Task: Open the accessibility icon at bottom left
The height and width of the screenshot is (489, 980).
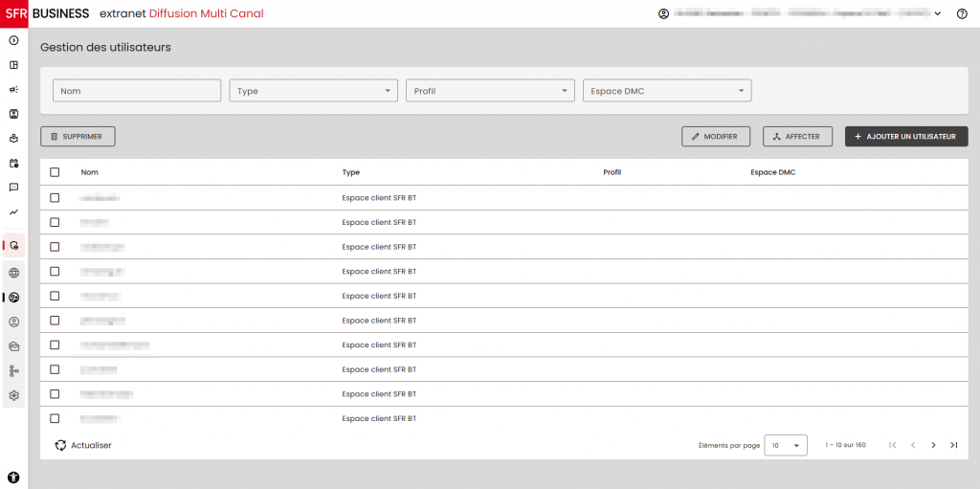Action: coord(13,477)
